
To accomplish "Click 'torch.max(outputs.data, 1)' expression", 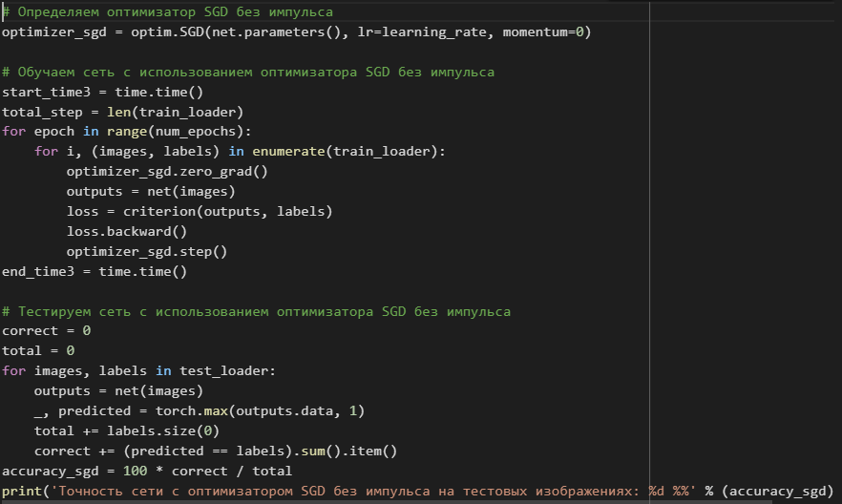I will (260, 411).
